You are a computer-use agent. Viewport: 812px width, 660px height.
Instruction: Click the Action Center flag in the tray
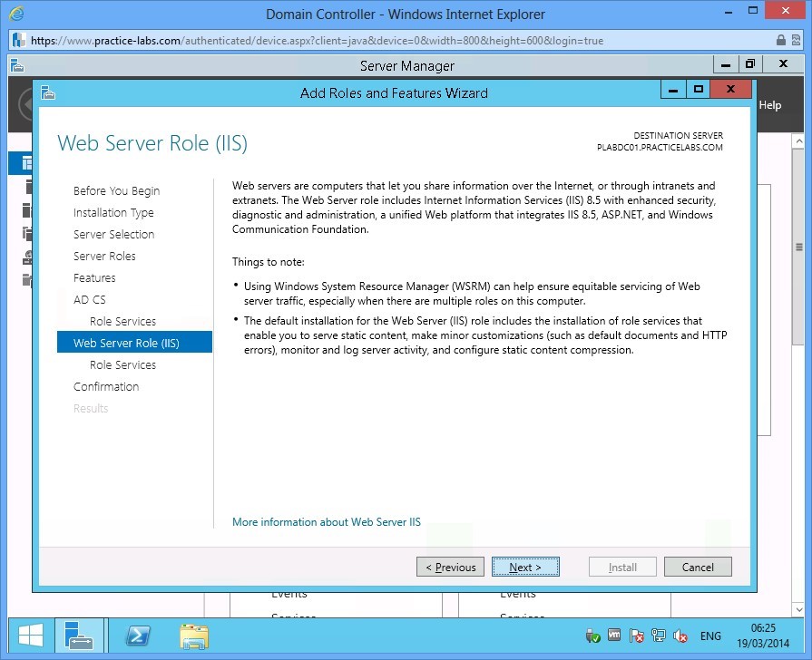point(635,636)
